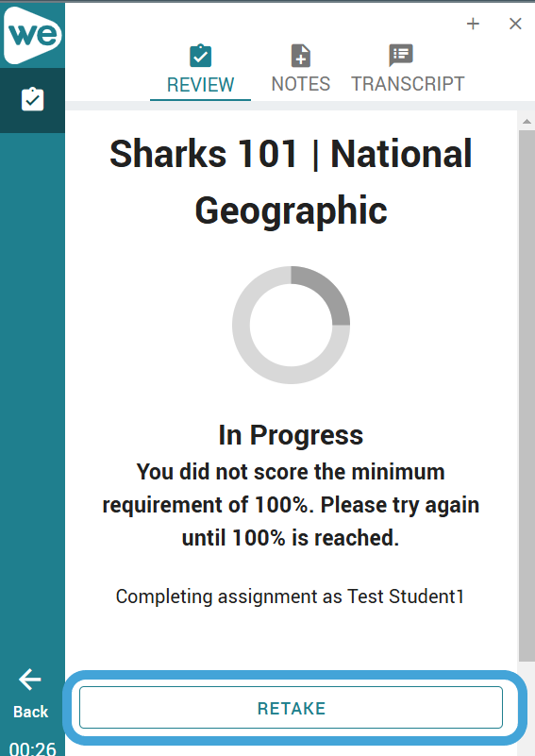Click the Back text label
535x756 pixels.
[x=31, y=712]
